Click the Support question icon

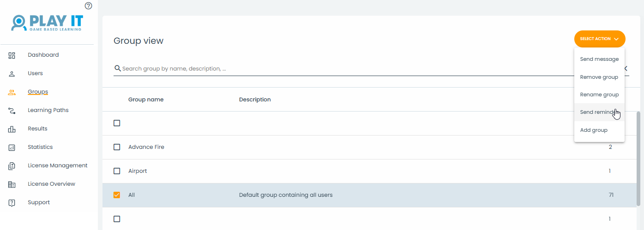[x=12, y=203]
